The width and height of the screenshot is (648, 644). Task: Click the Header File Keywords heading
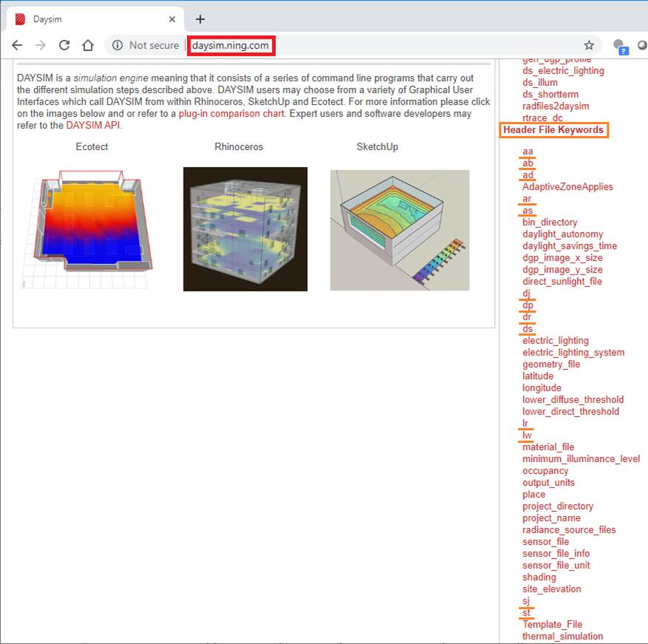point(553,129)
